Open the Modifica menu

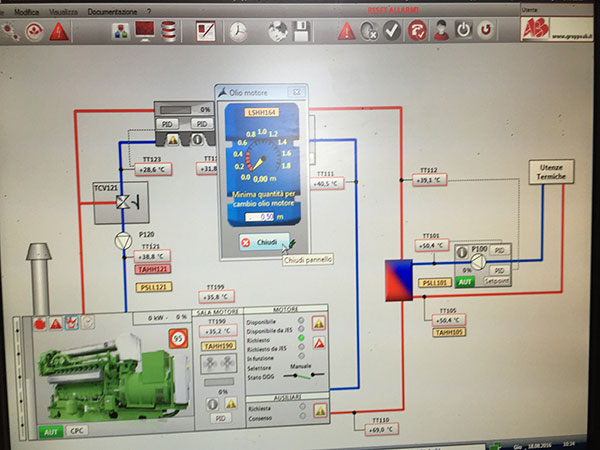pos(27,9)
